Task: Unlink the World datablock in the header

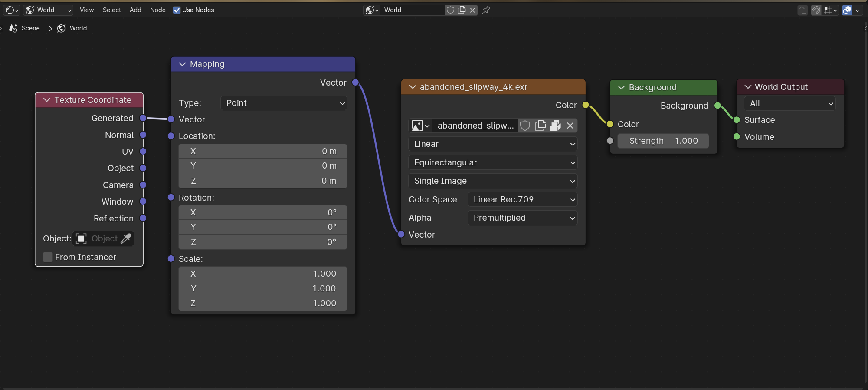Action: point(472,10)
